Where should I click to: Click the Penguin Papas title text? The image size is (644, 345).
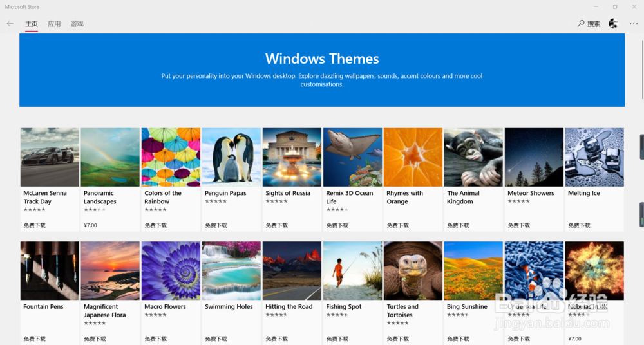225,193
